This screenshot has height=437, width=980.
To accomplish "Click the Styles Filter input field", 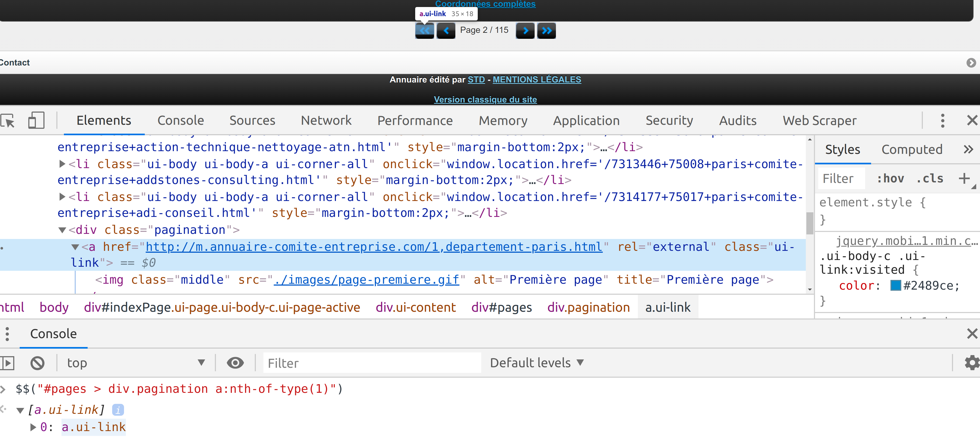I will [841, 178].
